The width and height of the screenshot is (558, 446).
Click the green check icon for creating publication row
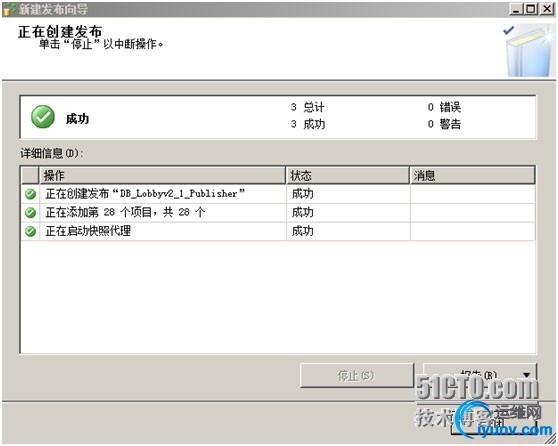click(31, 194)
